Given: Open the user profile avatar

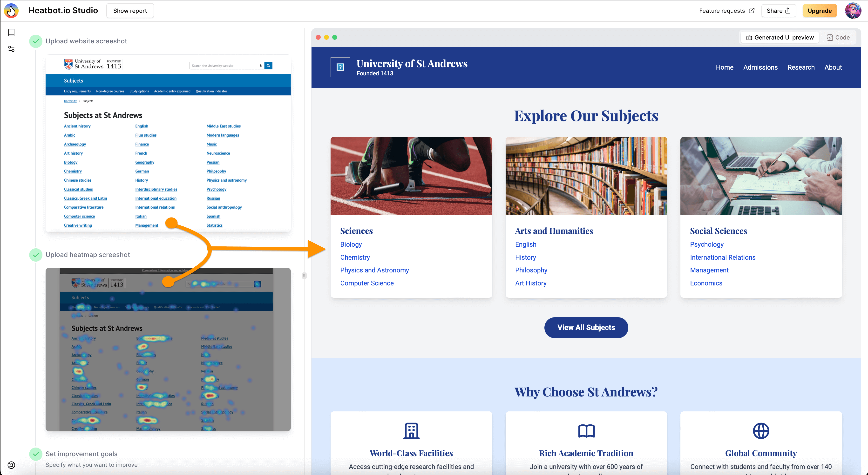Looking at the screenshot, I should (x=853, y=10).
